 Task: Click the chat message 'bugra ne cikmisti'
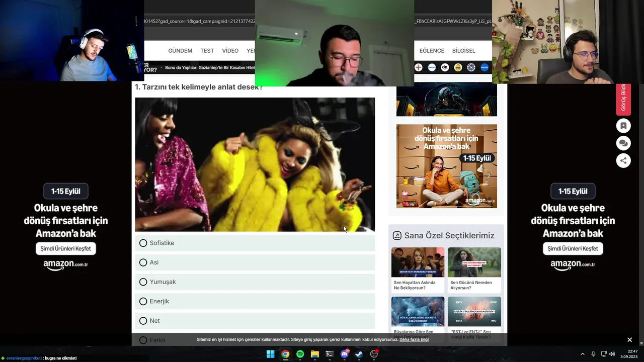60,358
